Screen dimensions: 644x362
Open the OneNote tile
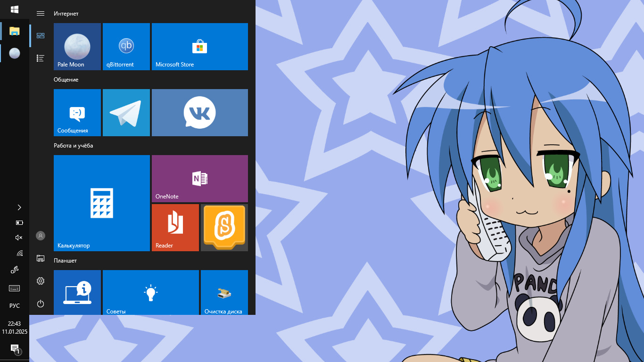click(x=200, y=179)
